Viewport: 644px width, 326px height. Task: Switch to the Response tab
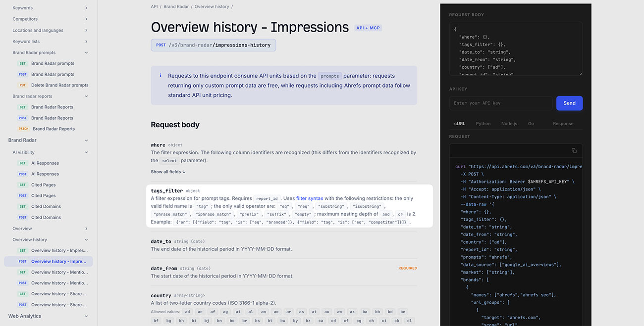coord(563,124)
